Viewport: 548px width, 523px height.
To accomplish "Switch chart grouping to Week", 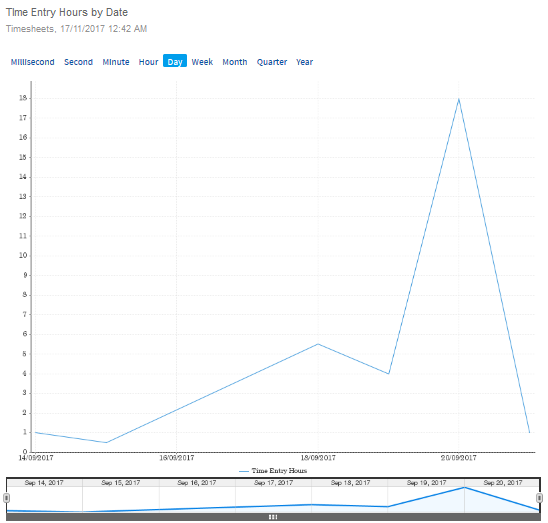I will coord(202,62).
